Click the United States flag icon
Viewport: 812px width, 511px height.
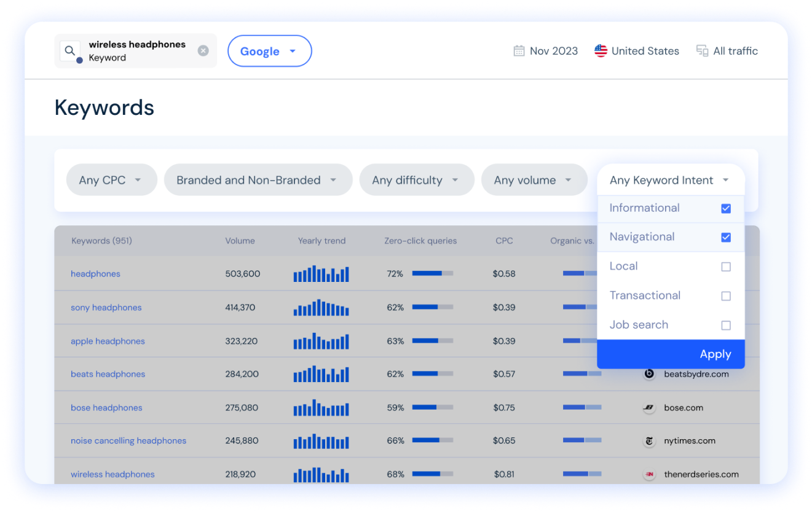pyautogui.click(x=601, y=50)
